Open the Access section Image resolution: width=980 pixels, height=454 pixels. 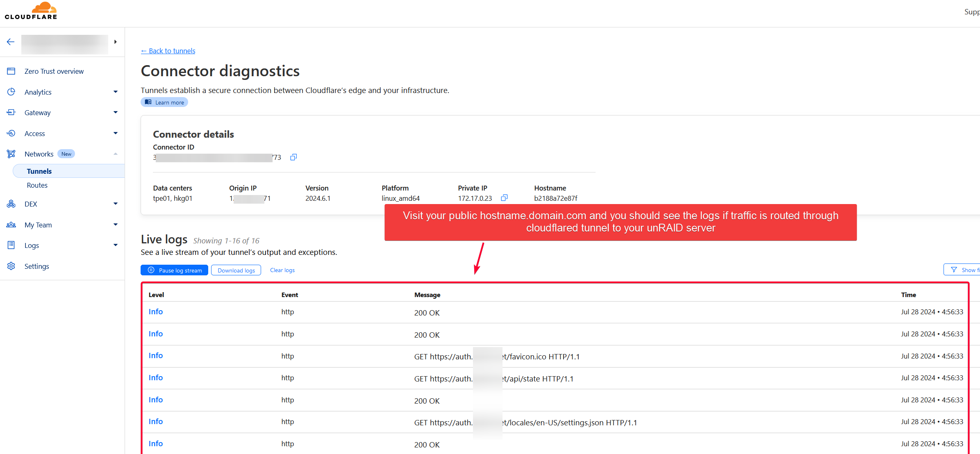coord(35,134)
